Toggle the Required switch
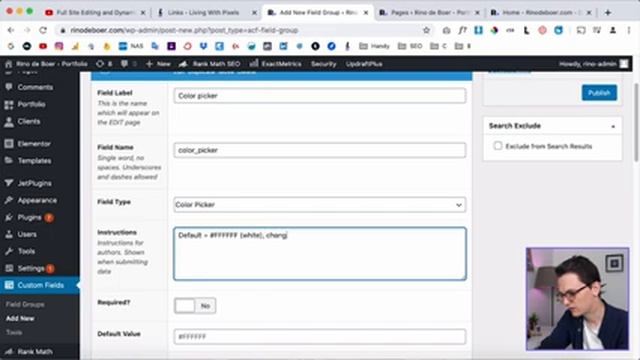Screen dimensions: 640x360 point(195,306)
